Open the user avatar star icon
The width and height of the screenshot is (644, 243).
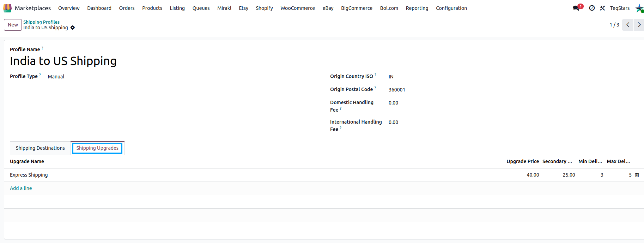[x=639, y=8]
